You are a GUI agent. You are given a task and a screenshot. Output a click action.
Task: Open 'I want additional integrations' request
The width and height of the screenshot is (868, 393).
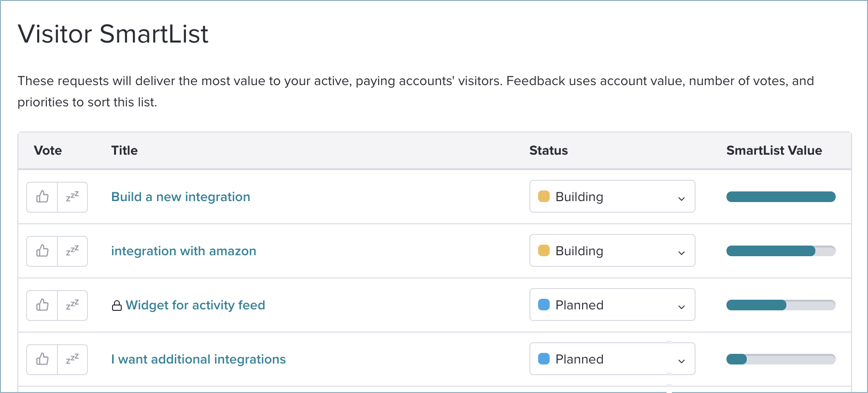199,359
